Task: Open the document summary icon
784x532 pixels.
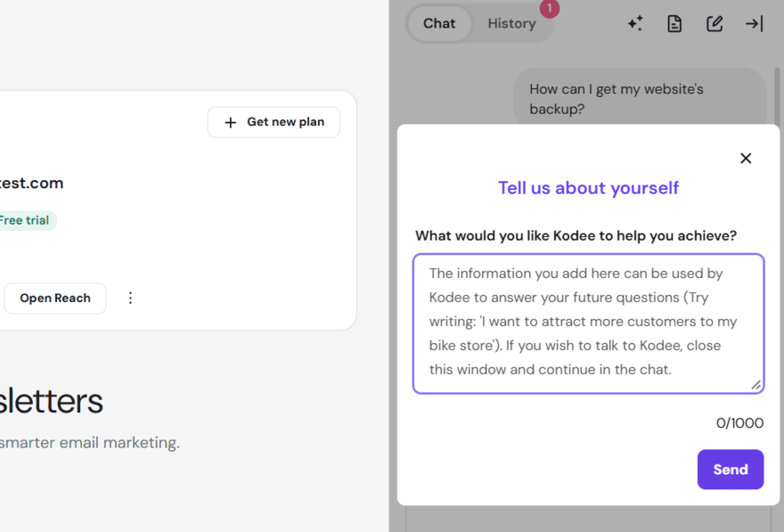Action: coord(674,23)
